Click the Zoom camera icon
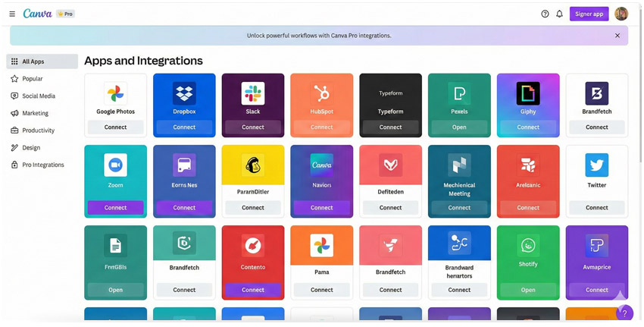 [115, 165]
